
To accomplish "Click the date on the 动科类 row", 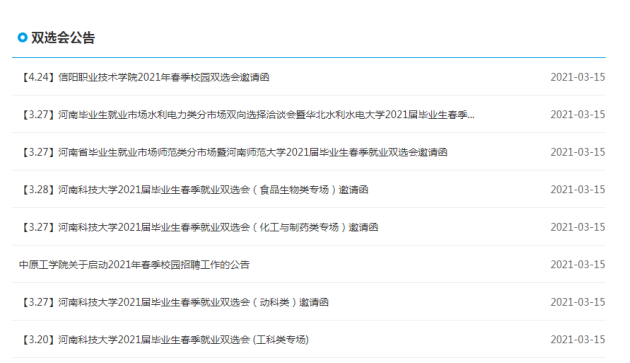I will (578, 302).
